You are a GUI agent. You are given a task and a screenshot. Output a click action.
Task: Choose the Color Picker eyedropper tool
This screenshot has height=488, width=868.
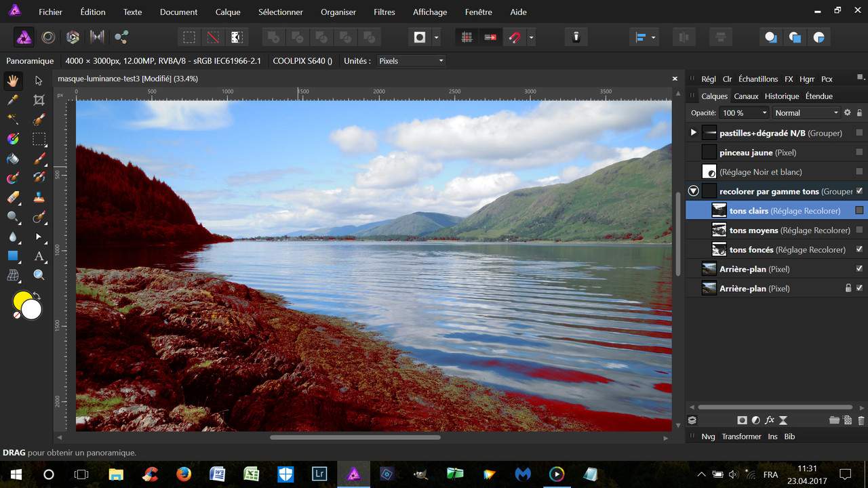(x=12, y=100)
